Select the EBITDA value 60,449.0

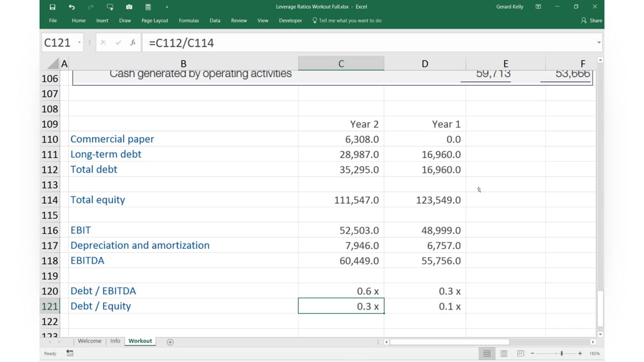(x=341, y=261)
